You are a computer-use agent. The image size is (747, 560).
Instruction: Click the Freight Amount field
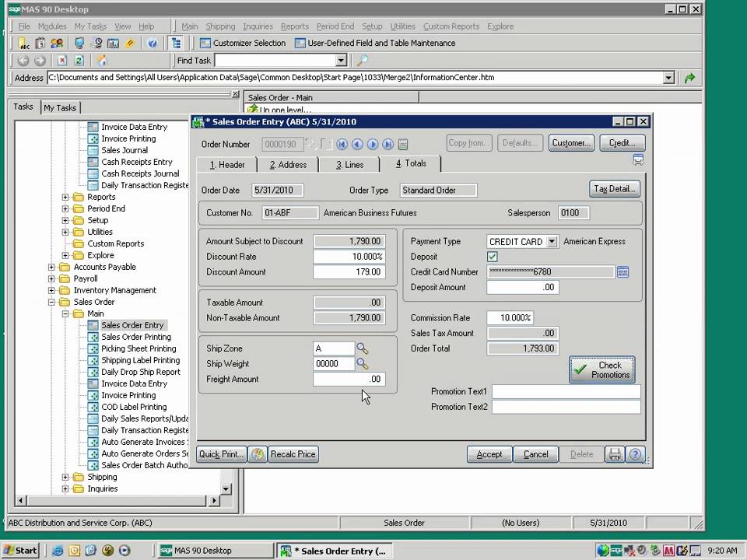(x=349, y=379)
